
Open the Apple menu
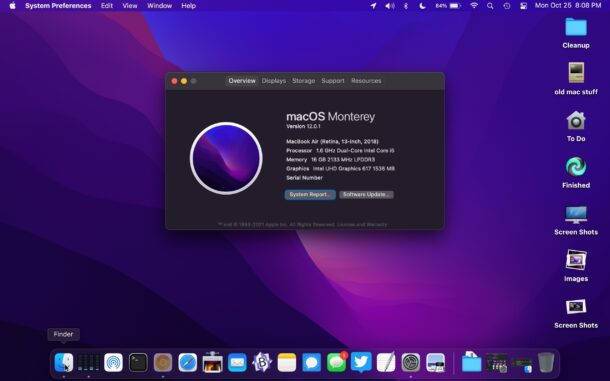pyautogui.click(x=12, y=5)
